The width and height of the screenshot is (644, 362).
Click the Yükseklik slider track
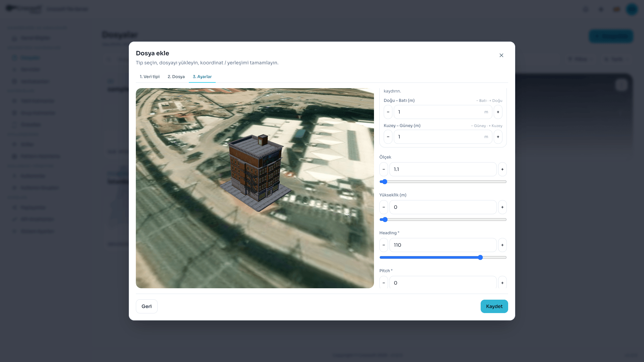(443, 220)
